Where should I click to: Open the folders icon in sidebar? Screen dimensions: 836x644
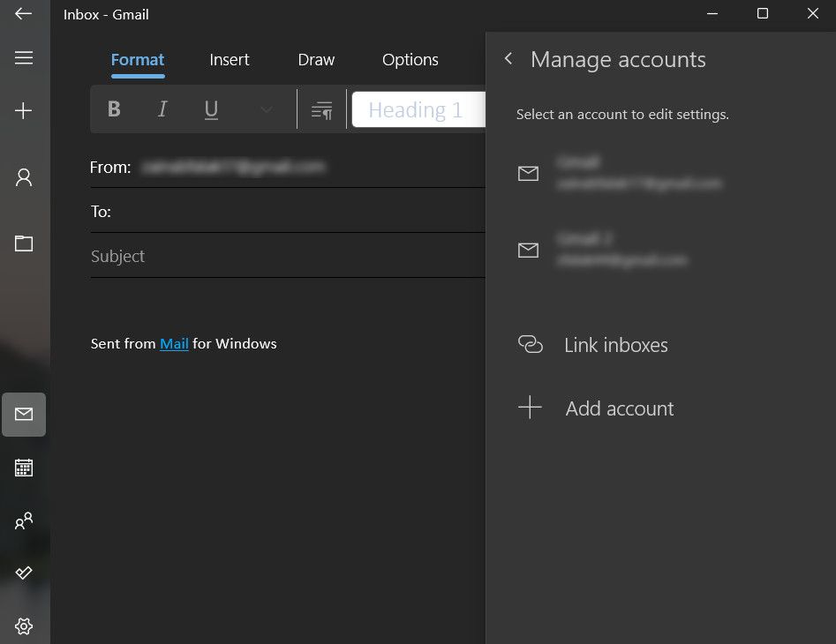click(24, 243)
